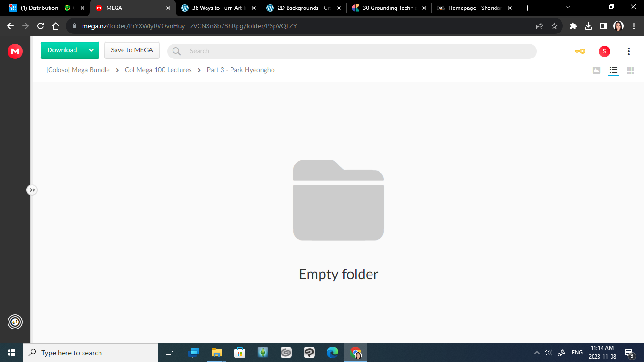
Task: Click the green Download button
Action: click(62, 50)
